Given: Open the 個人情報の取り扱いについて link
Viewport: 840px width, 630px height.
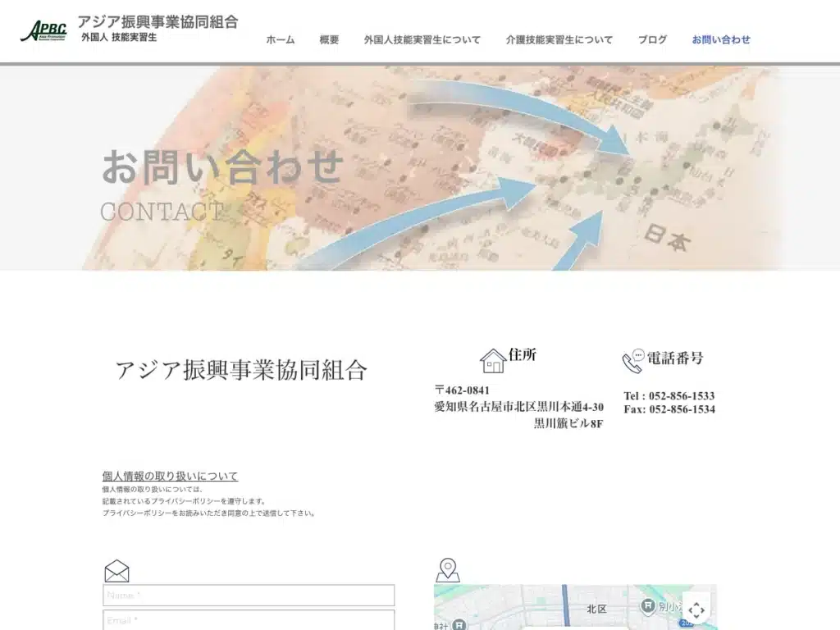Looking at the screenshot, I should point(170,476).
